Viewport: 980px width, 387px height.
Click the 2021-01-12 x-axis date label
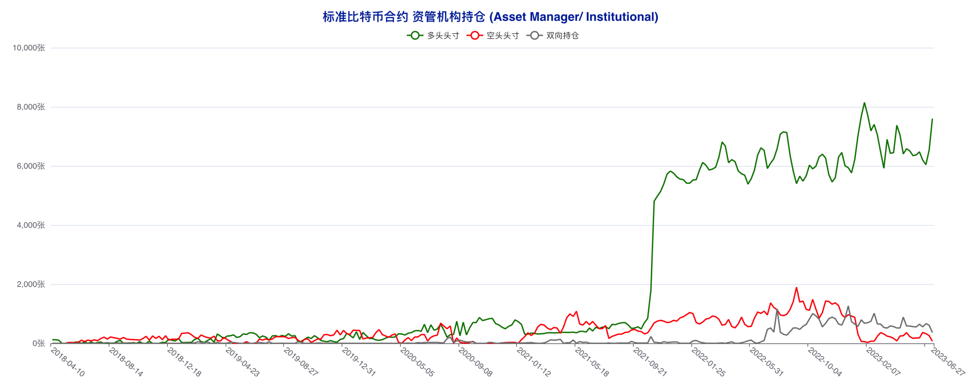pos(533,362)
